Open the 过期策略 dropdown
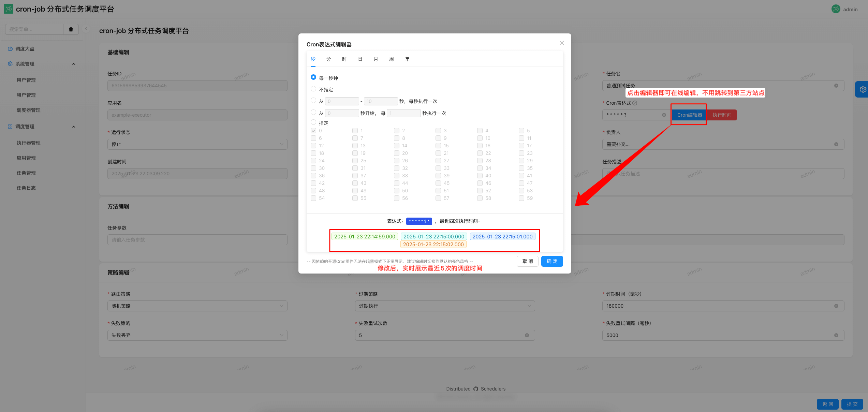Image resolution: width=868 pixels, height=412 pixels. pyautogui.click(x=445, y=306)
